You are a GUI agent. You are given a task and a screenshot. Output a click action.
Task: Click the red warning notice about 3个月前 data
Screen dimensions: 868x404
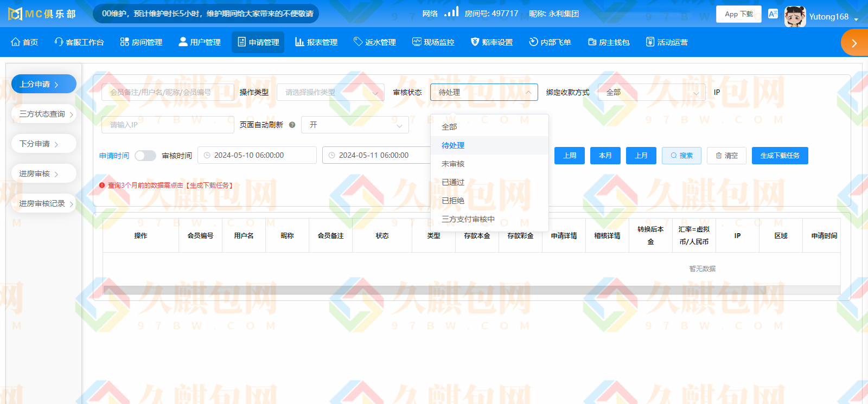point(167,185)
